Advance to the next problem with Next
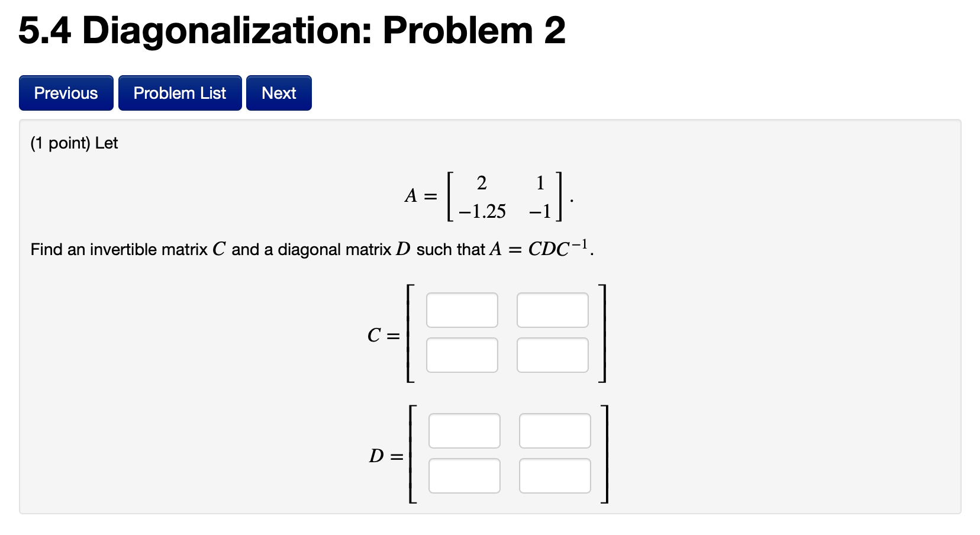The height and width of the screenshot is (535, 980). tap(278, 93)
